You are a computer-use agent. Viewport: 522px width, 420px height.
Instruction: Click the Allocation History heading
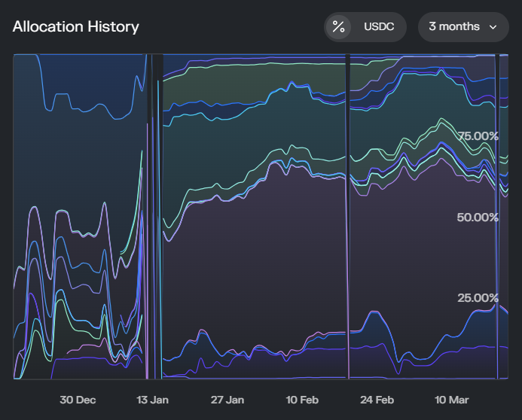tap(75, 27)
